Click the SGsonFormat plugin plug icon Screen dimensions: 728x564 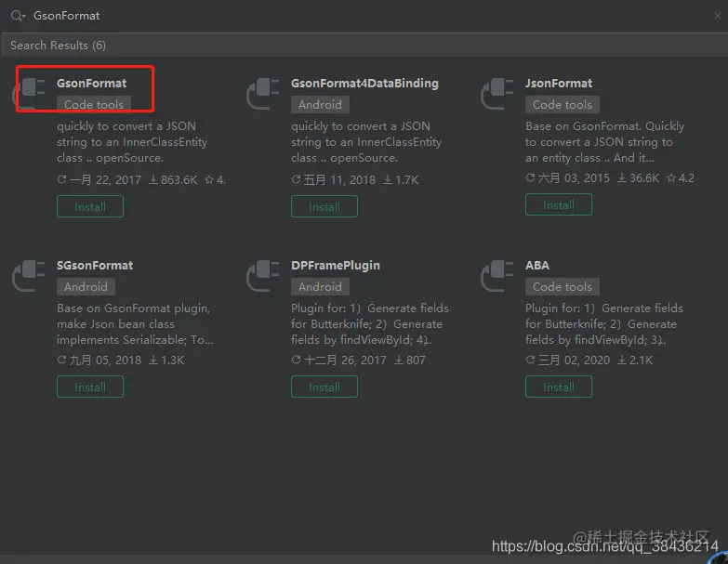29,276
